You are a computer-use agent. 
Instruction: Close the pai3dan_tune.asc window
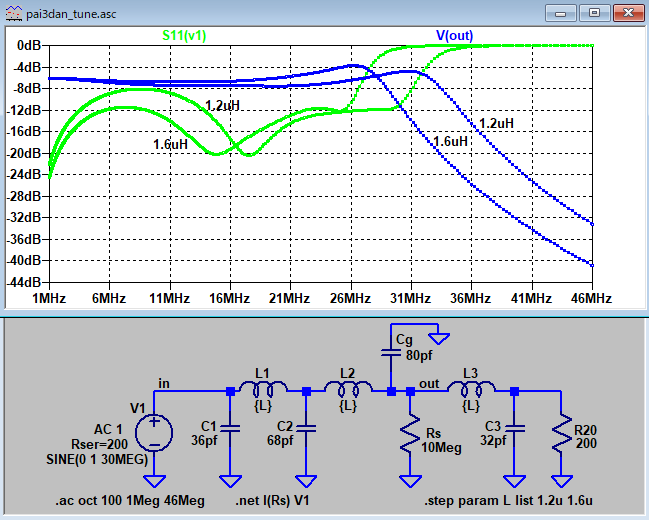628,13
